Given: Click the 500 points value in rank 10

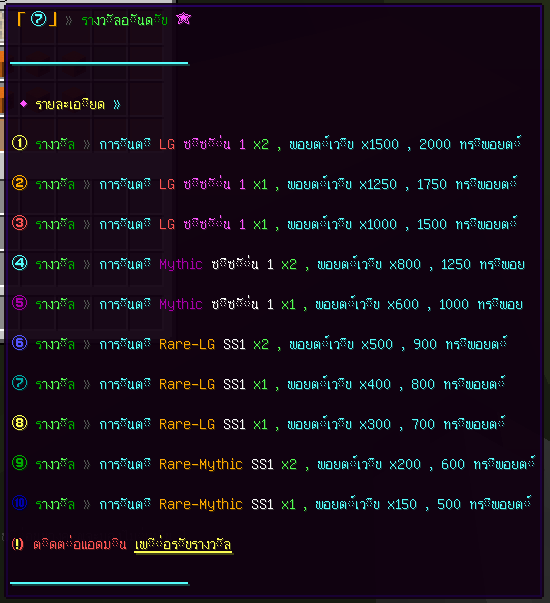Looking at the screenshot, I should pyautogui.click(x=449, y=505).
